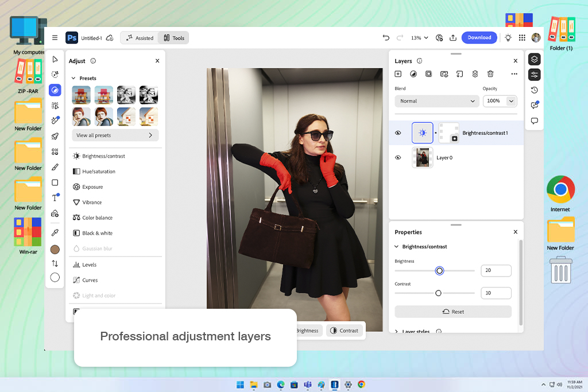The image size is (588, 392).
Task: Select the Eyedropper tool
Action: 55,232
